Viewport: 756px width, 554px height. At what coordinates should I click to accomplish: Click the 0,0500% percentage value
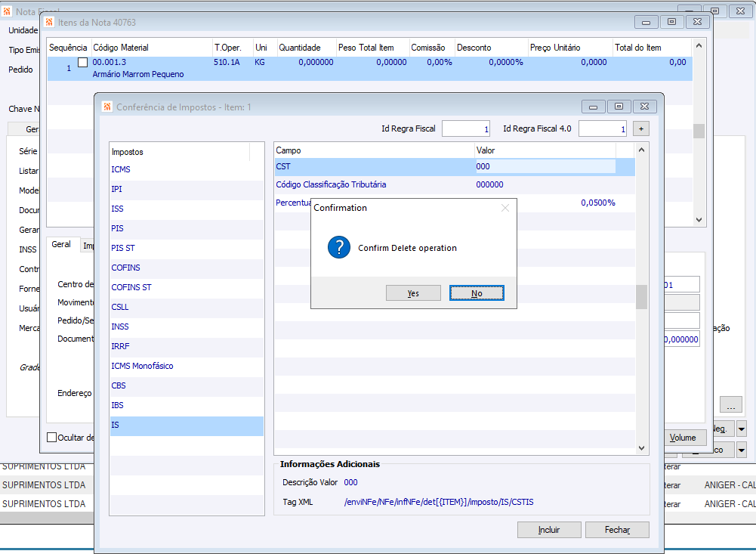click(x=598, y=203)
